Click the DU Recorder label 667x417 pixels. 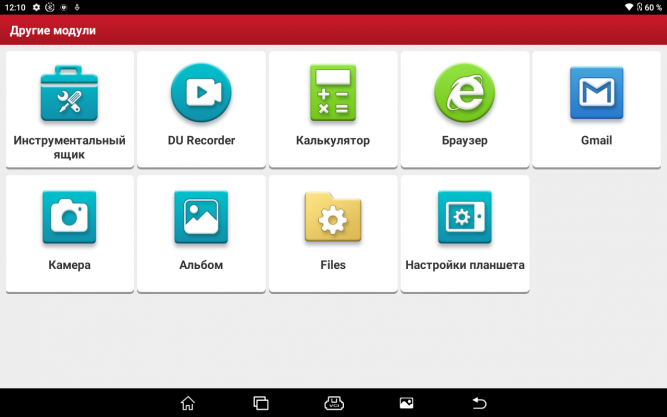pyautogui.click(x=201, y=140)
